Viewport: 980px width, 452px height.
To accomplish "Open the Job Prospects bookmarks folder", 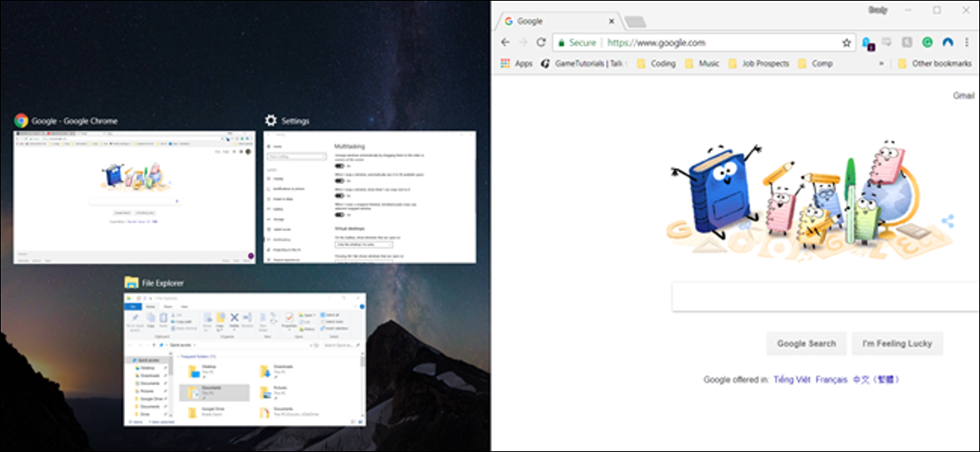I will pyautogui.click(x=759, y=63).
